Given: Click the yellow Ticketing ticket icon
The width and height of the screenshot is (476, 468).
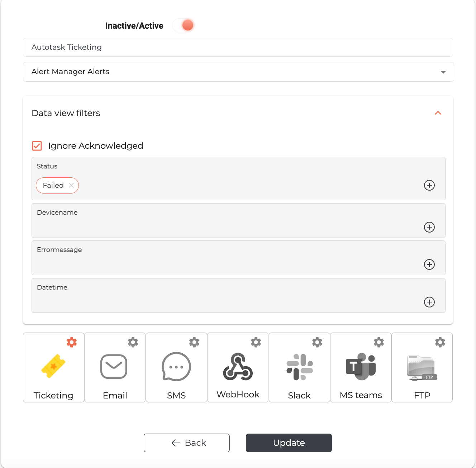Looking at the screenshot, I should click(x=53, y=366).
